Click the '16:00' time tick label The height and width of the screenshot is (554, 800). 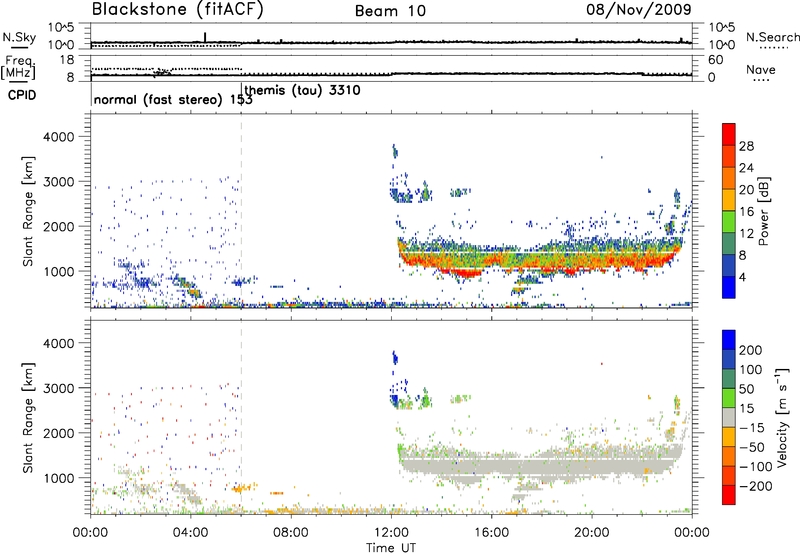click(x=491, y=533)
